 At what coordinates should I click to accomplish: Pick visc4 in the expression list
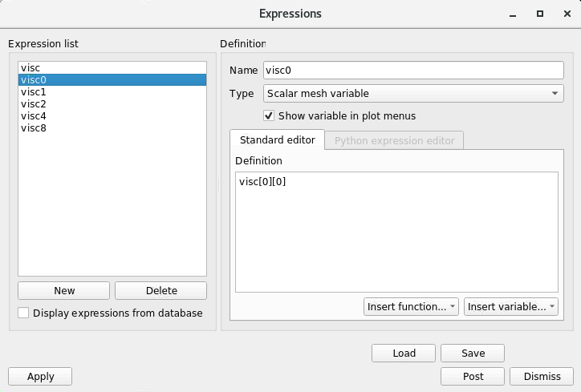tap(112, 116)
